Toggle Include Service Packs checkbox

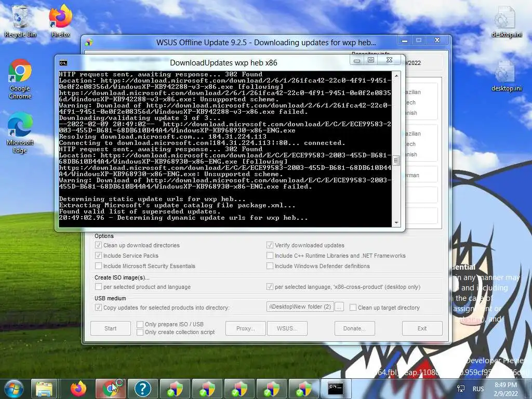pyautogui.click(x=98, y=256)
